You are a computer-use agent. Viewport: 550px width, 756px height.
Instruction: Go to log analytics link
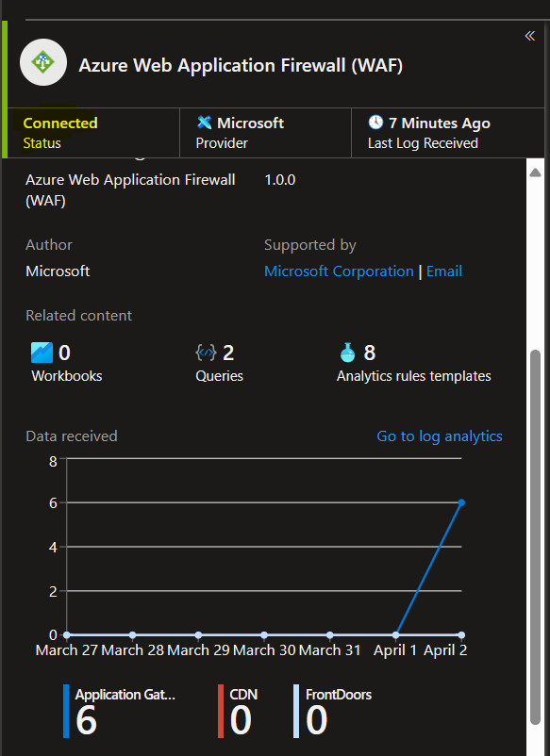(440, 436)
